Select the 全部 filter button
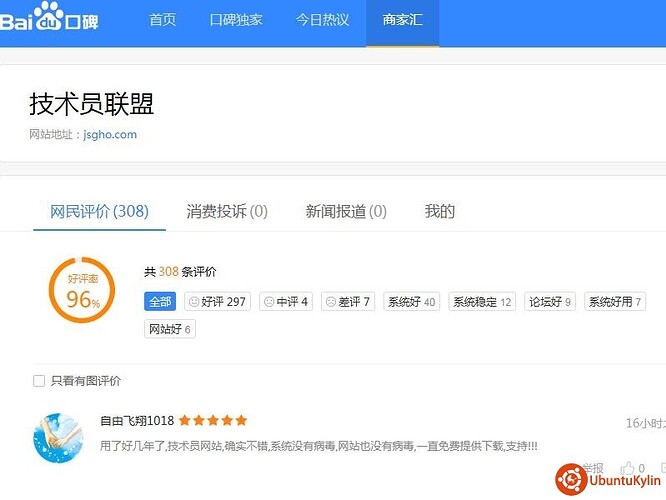 pos(160,302)
